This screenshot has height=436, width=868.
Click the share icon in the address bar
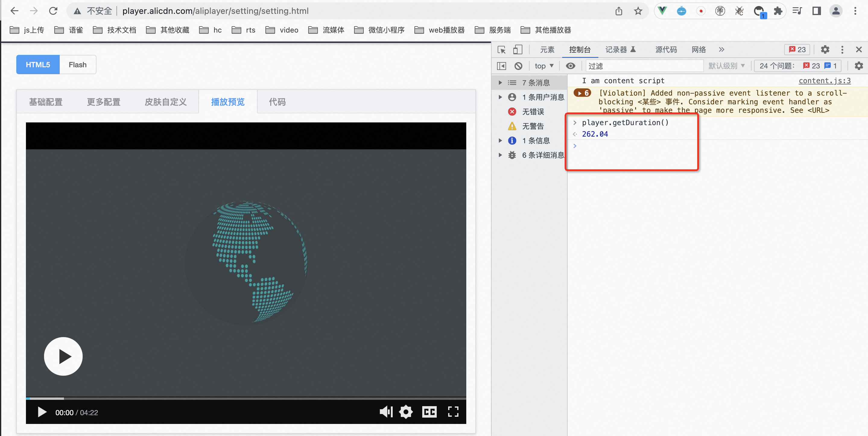(619, 11)
